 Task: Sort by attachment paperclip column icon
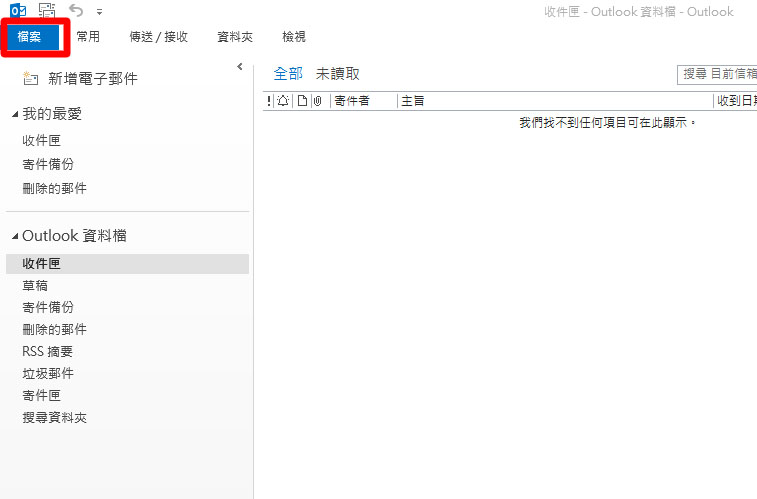click(x=318, y=101)
